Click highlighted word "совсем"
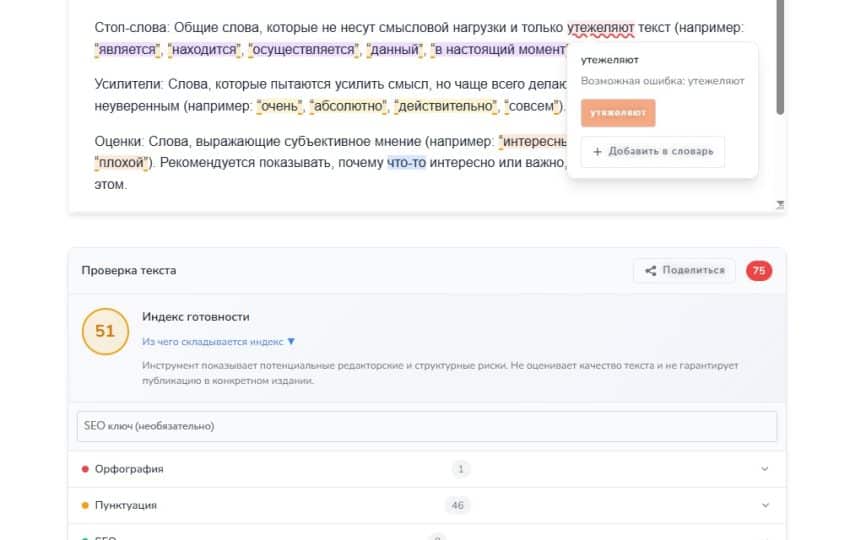 click(531, 106)
